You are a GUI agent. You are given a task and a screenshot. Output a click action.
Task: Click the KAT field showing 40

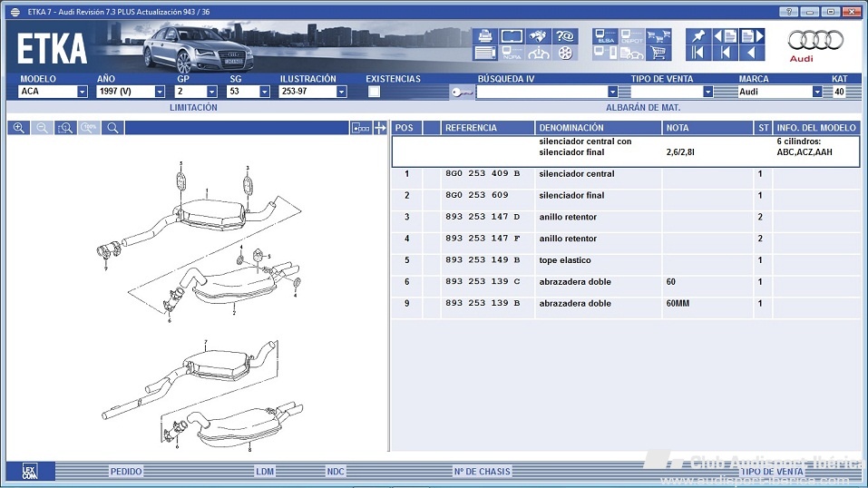pos(839,92)
